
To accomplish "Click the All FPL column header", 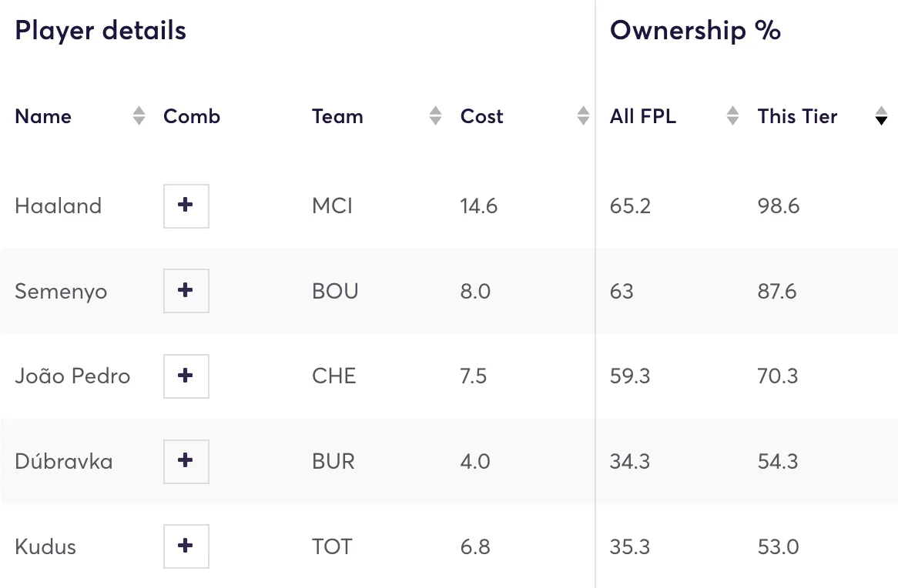I will 643,116.
